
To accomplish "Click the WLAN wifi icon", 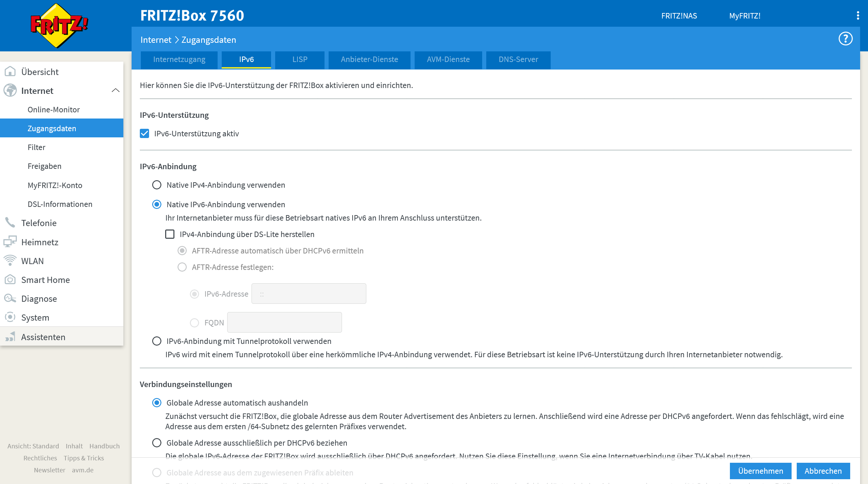I will (x=10, y=261).
